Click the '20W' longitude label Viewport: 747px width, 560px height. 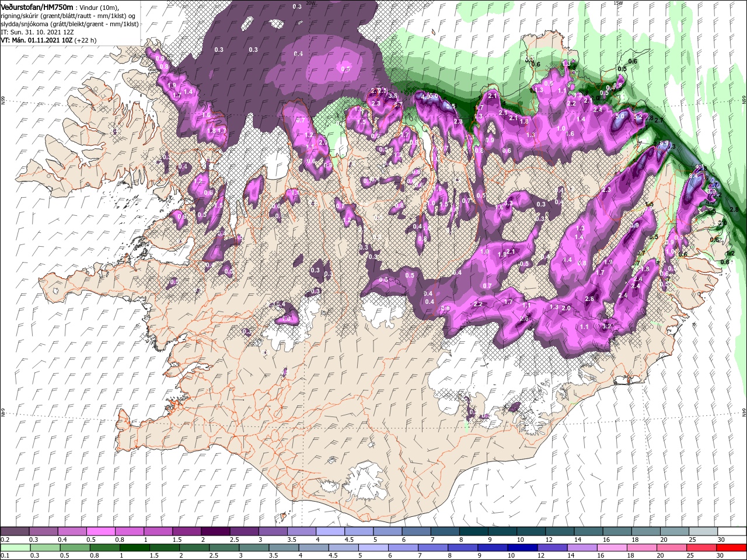pyautogui.click(x=310, y=3)
